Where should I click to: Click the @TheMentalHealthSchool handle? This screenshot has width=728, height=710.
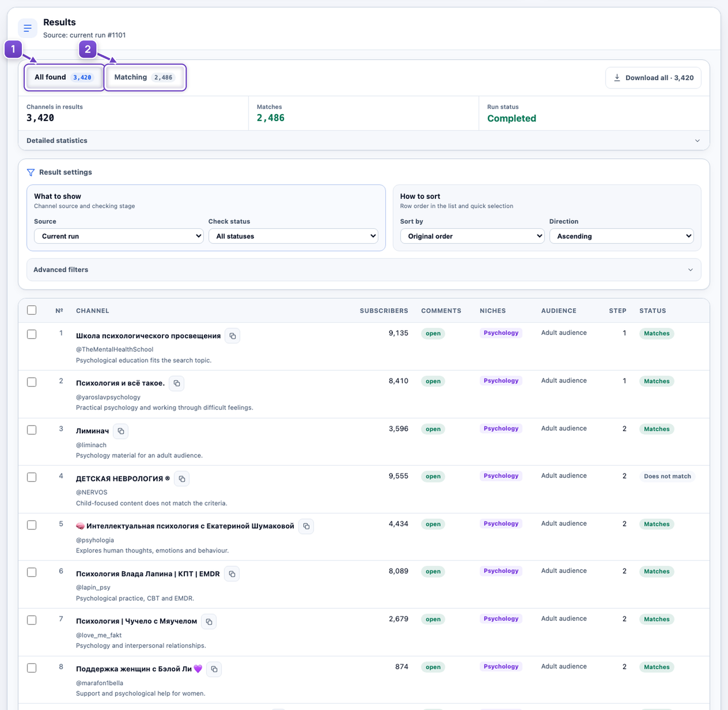(x=115, y=349)
